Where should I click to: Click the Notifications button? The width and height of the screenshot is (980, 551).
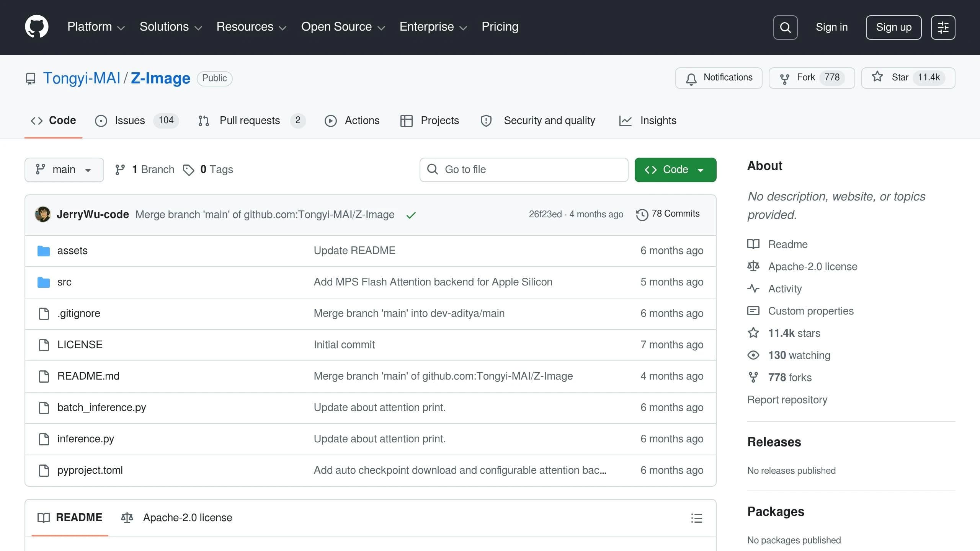pos(719,78)
